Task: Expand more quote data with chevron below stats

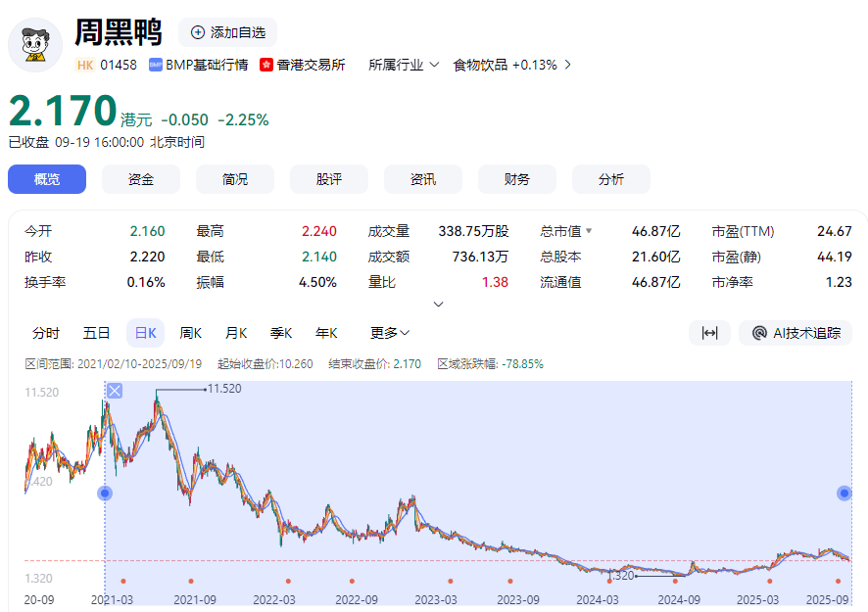Action: point(439,305)
